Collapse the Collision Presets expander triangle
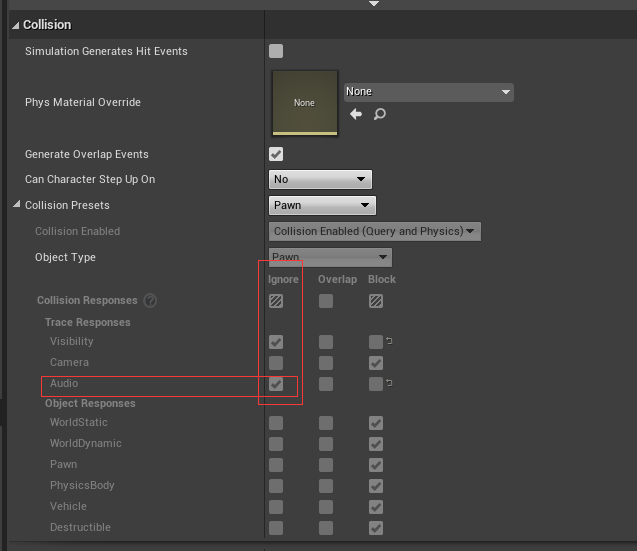Viewport: 637px width, 551px height. click(x=16, y=204)
